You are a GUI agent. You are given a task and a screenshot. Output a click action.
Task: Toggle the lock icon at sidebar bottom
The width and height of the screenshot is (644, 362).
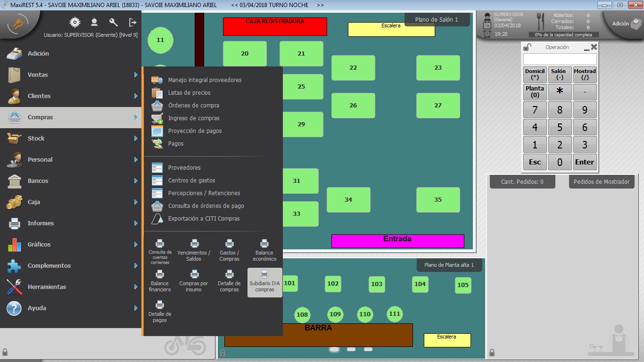pyautogui.click(x=5, y=352)
